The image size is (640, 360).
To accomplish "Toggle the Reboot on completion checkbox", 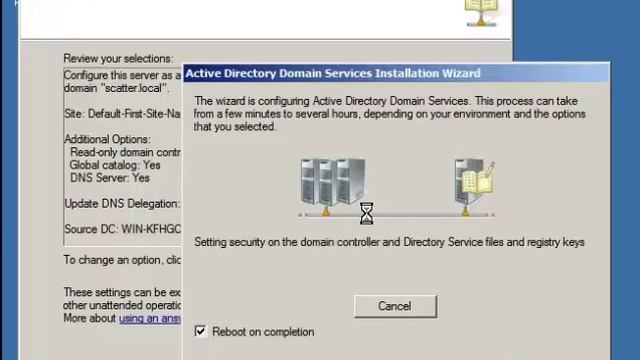I will coord(200,331).
